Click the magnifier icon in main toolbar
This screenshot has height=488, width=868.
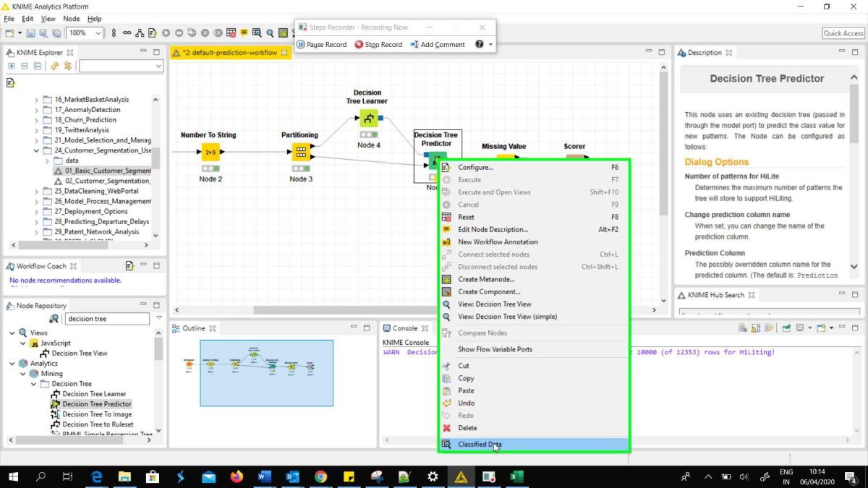pyautogui.click(x=270, y=33)
